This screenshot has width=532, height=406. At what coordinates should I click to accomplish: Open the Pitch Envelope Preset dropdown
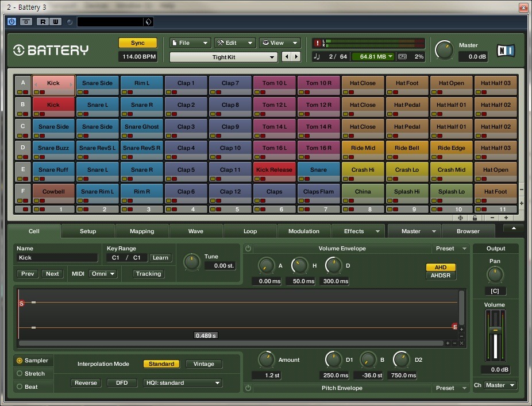click(x=450, y=388)
